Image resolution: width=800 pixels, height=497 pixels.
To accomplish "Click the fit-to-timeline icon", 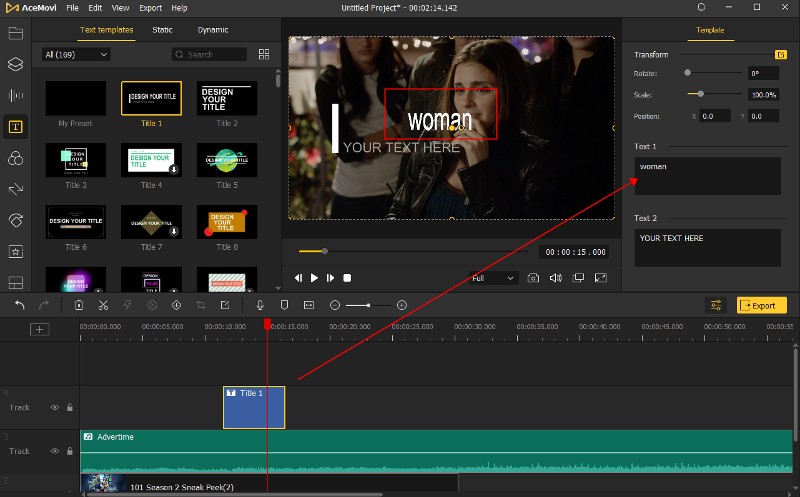I will point(309,305).
